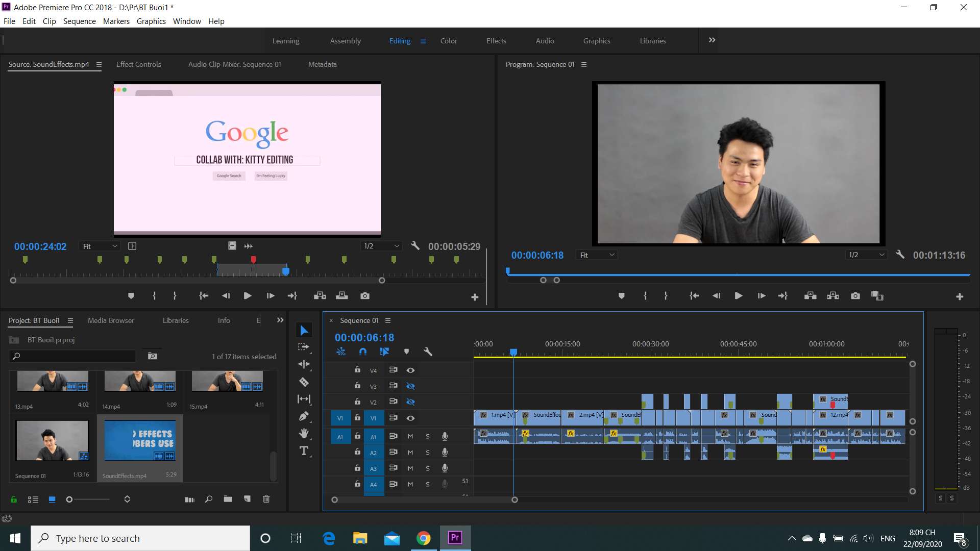Image resolution: width=980 pixels, height=551 pixels.
Task: Expand workspace overflow chevron
Action: [712, 40]
